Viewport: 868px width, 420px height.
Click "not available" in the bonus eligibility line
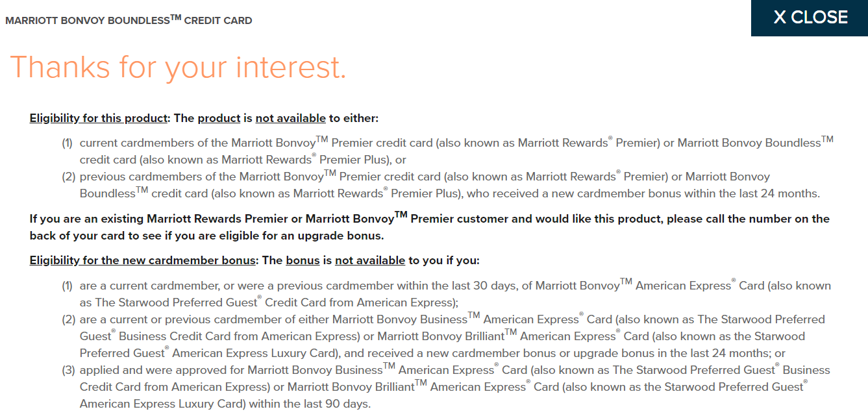click(369, 260)
